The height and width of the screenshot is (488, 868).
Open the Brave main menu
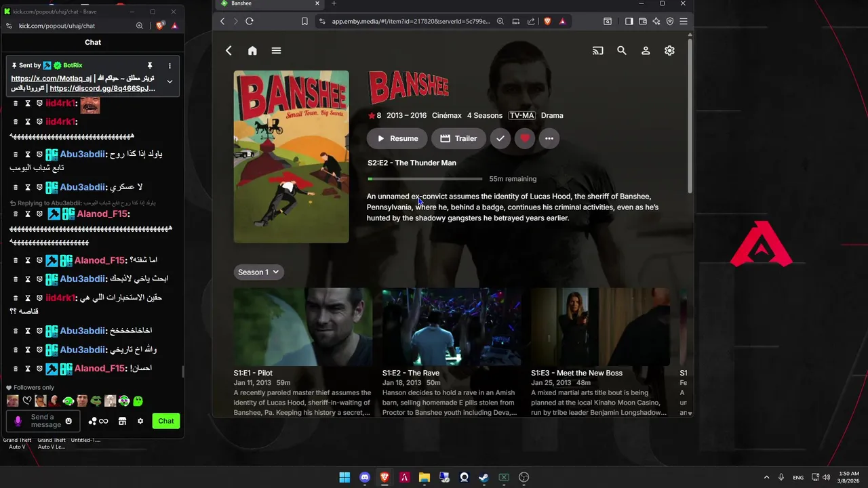[x=684, y=22]
